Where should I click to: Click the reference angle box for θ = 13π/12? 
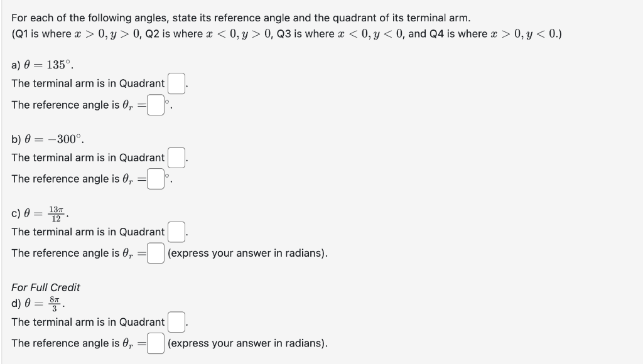[156, 252]
